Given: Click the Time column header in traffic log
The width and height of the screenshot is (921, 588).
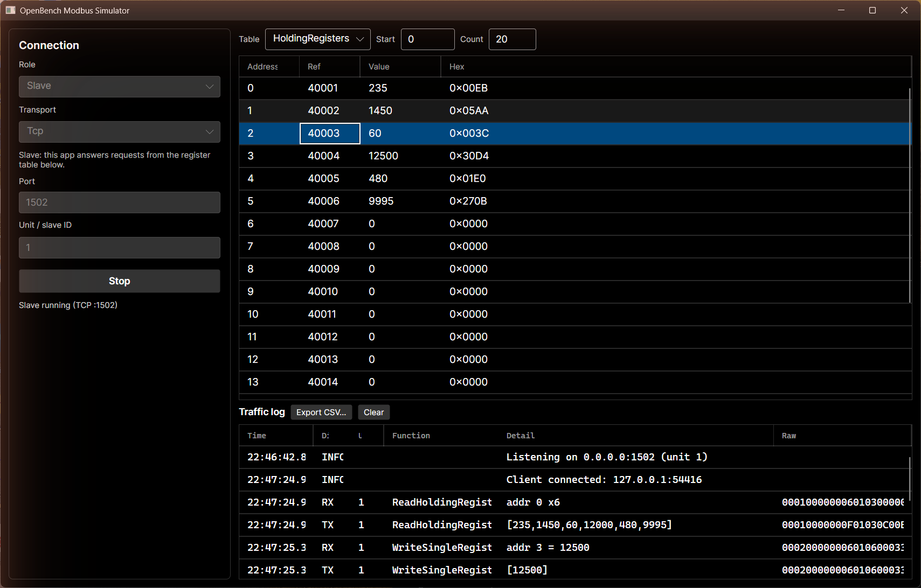Looking at the screenshot, I should coord(276,436).
